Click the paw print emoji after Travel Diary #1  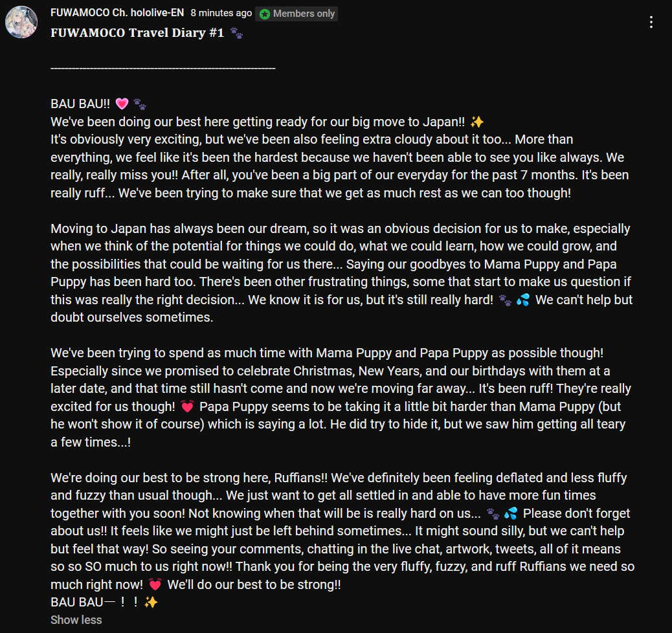tap(236, 33)
